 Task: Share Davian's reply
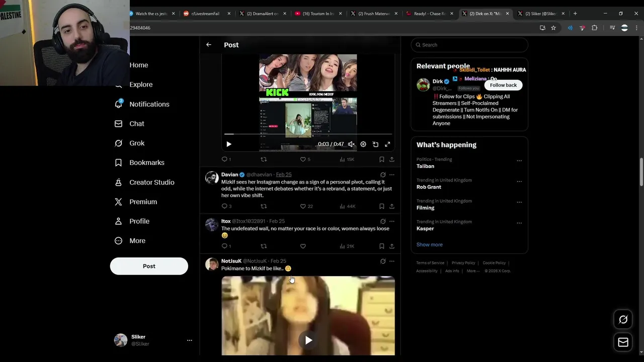[392, 206]
